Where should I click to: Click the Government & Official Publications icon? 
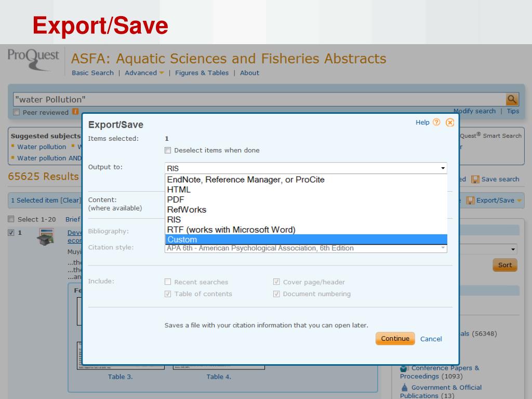pyautogui.click(x=404, y=388)
